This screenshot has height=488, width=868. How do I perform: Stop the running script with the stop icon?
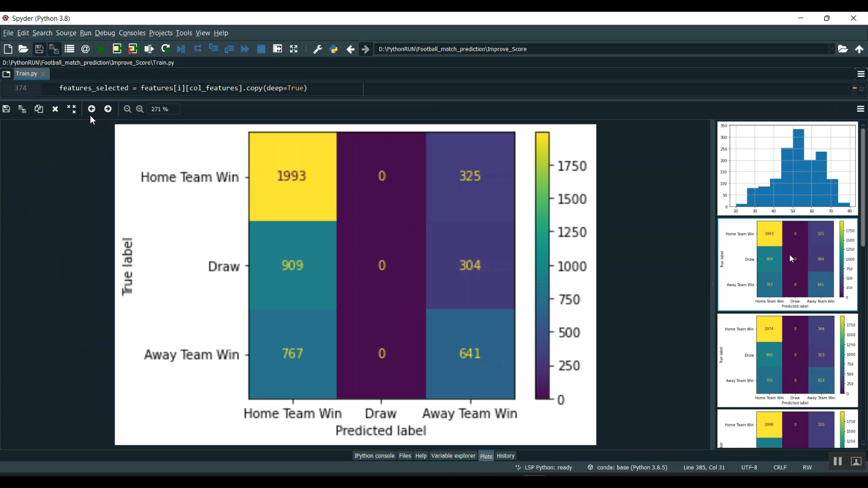[262, 49]
